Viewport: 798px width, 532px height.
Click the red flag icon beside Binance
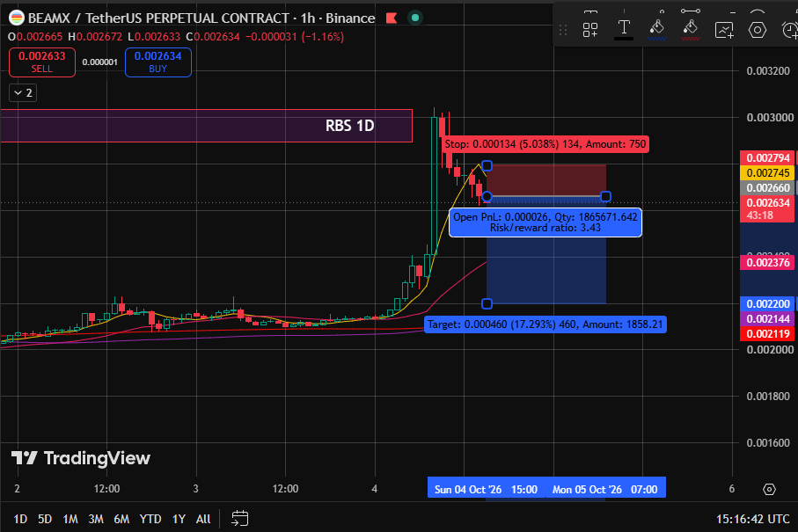[x=392, y=18]
